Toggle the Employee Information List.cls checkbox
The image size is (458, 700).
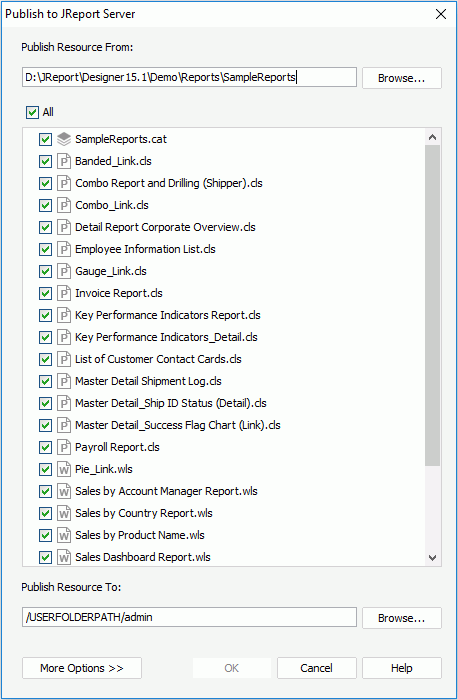click(x=45, y=249)
